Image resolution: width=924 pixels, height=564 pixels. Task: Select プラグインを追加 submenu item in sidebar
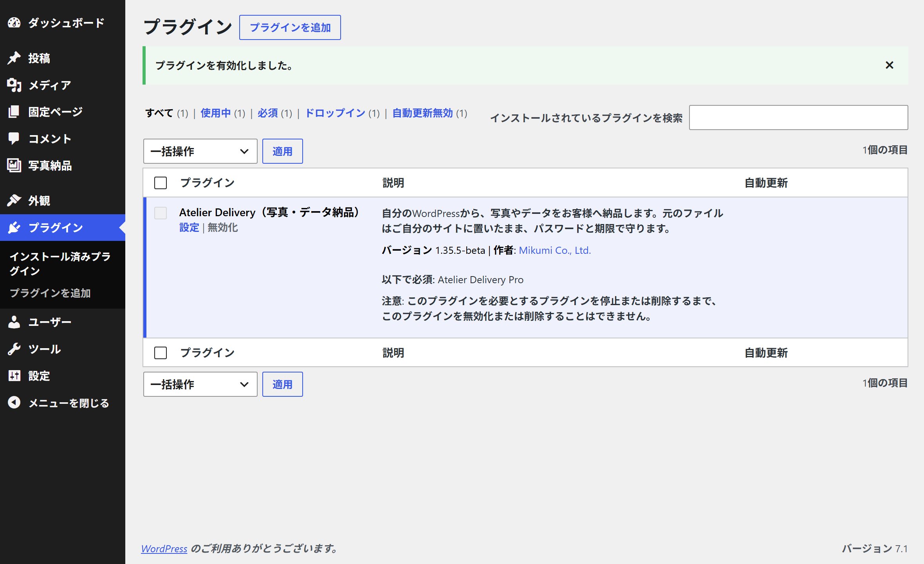tap(50, 293)
